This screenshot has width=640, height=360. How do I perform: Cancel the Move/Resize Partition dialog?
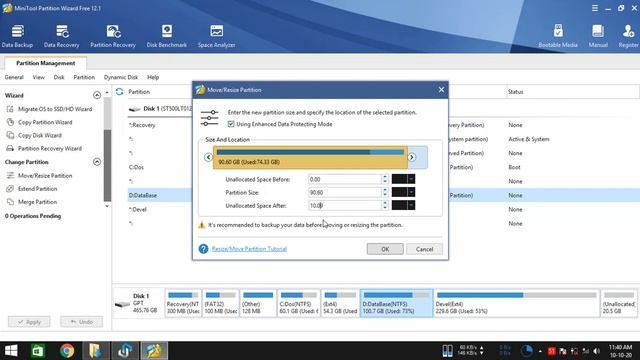click(424, 249)
